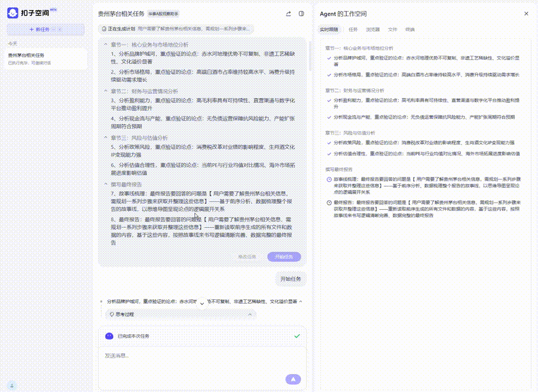This screenshot has width=538, height=392.
Task: Close the Agent 的工作空间 panel
Action: [526, 14]
